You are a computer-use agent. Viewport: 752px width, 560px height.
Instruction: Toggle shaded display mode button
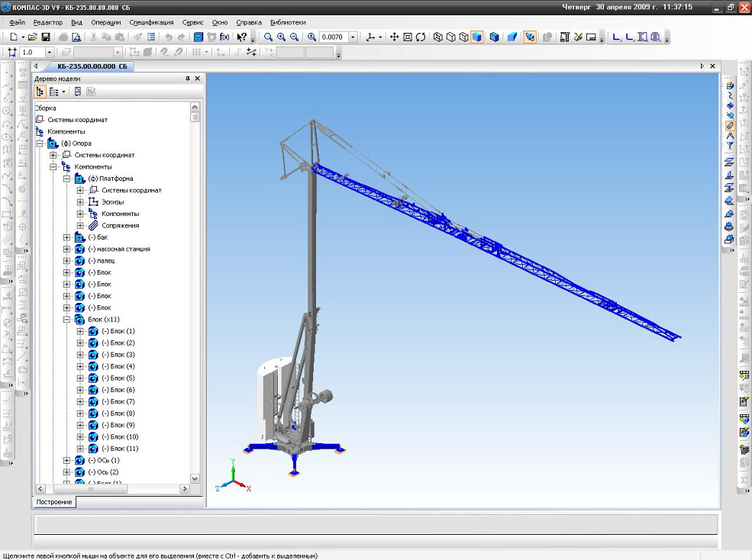click(x=476, y=37)
